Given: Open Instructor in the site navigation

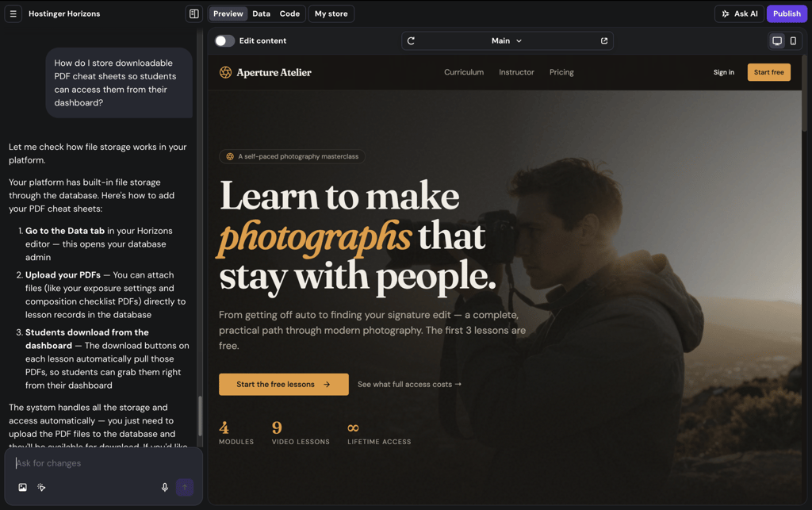Looking at the screenshot, I should tap(516, 72).
